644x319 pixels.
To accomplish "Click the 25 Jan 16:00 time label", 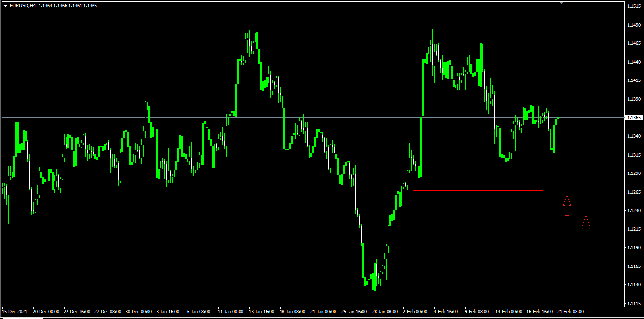I will 355,312.
